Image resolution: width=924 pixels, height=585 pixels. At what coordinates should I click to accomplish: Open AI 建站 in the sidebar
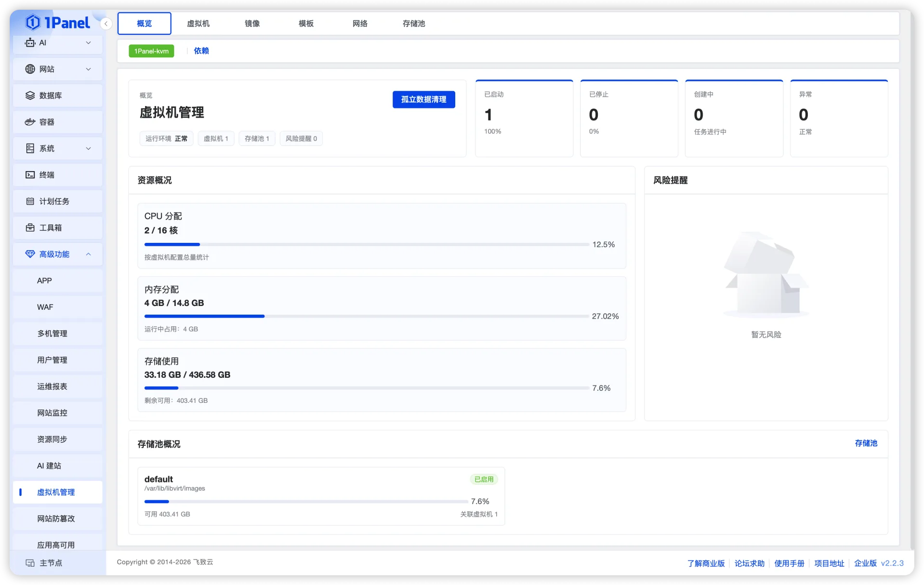pyautogui.click(x=57, y=466)
